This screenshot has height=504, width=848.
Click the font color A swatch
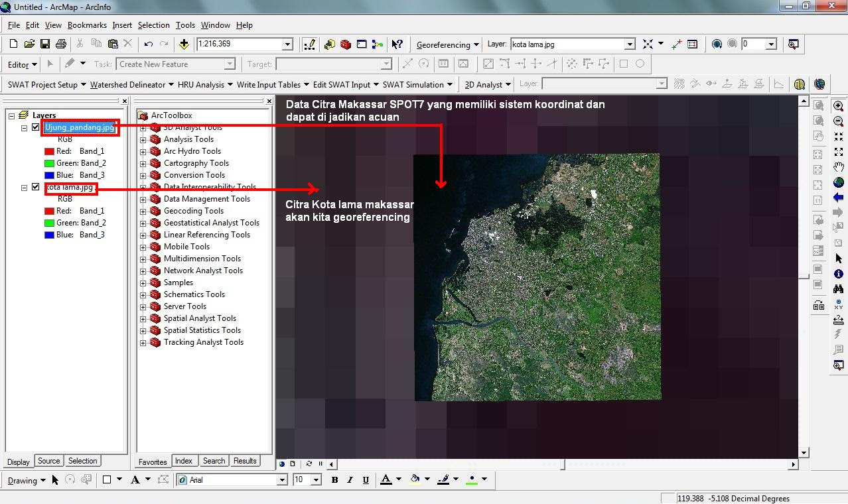pyautogui.click(x=386, y=479)
